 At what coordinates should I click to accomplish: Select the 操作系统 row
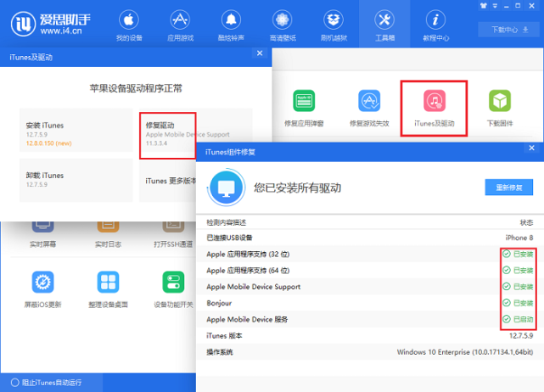[x=370, y=352]
